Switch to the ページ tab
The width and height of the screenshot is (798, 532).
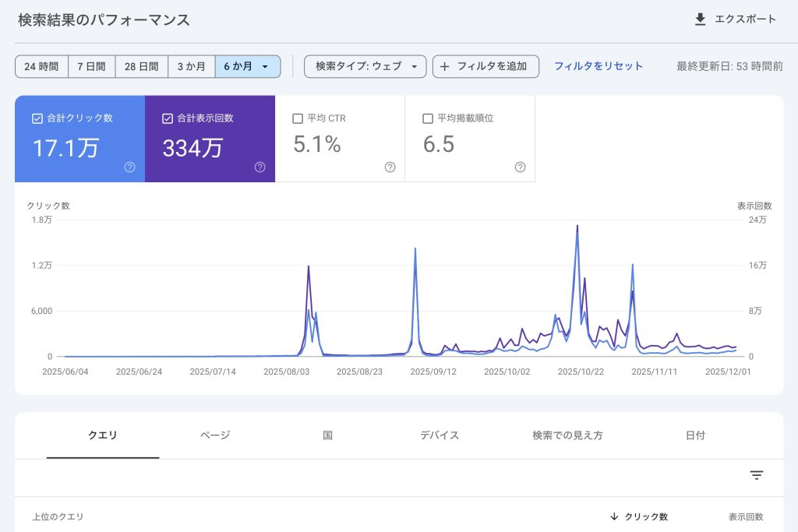tap(215, 435)
